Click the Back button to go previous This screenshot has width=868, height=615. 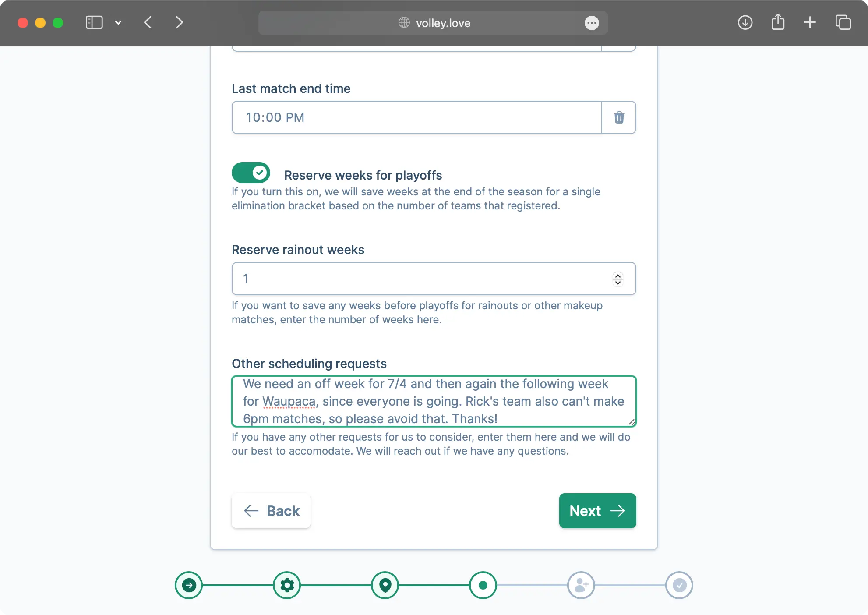272,510
